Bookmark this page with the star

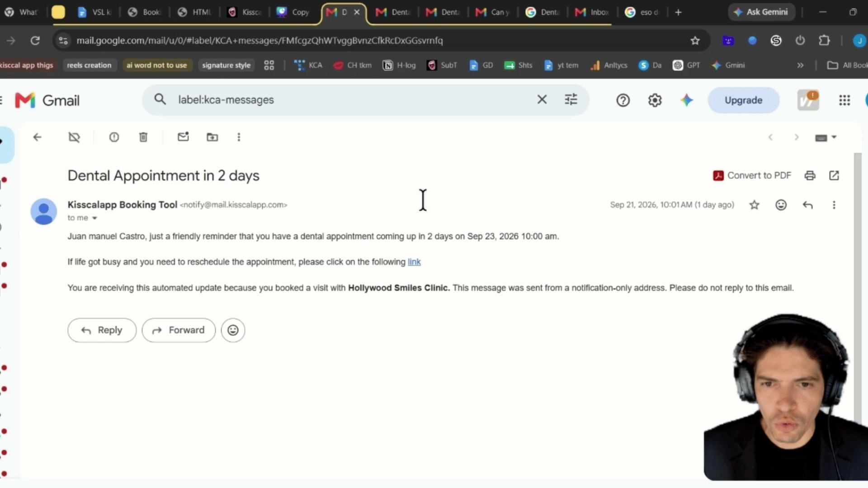coord(695,41)
